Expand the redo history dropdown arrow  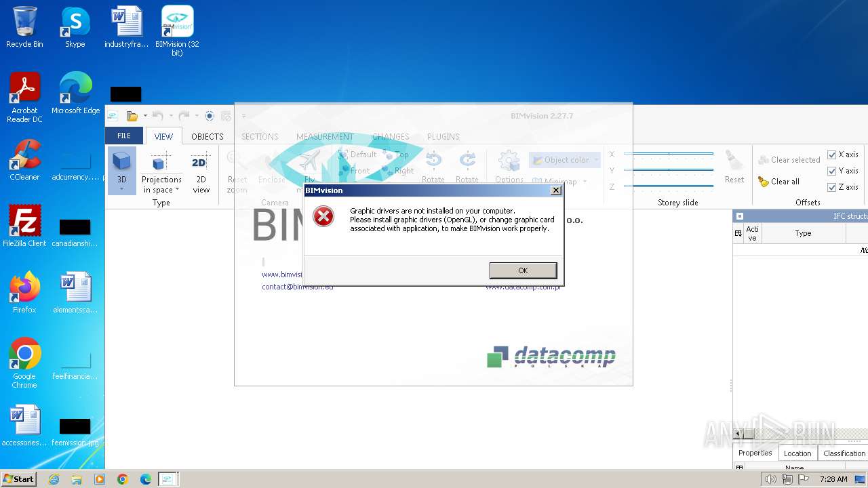[x=197, y=116]
